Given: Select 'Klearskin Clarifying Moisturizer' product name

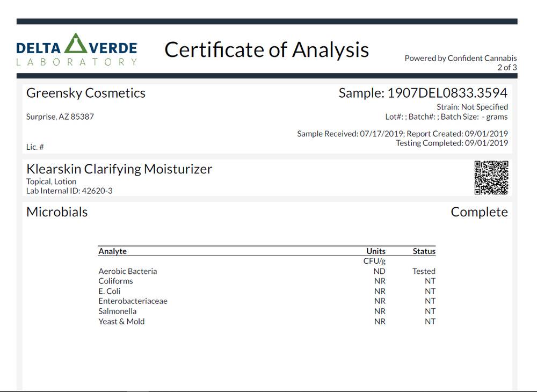Looking at the screenshot, I should (119, 169).
